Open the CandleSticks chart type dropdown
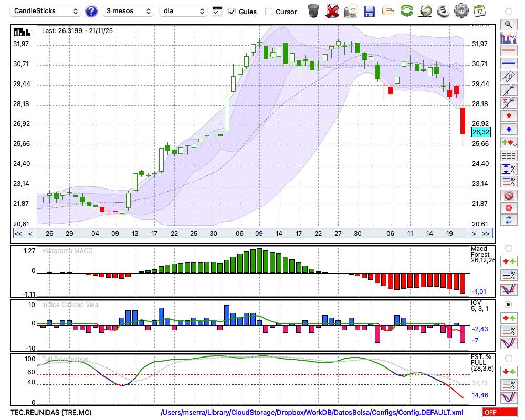Viewport: 525px width, 420px height. 46,11
